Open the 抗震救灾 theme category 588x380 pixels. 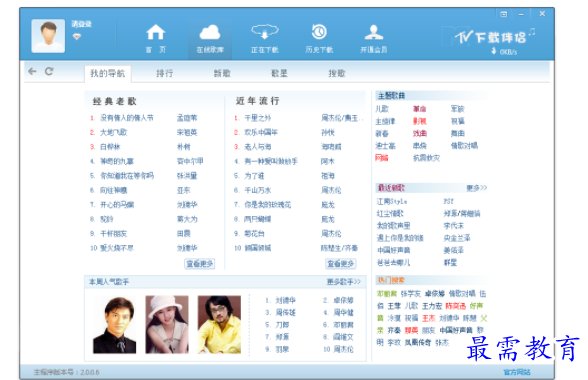coord(426,158)
